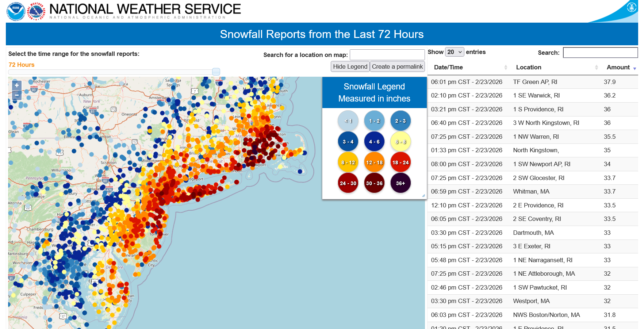The height and width of the screenshot is (329, 644).
Task: Click the 4 - 6 legend circle
Action: click(374, 142)
